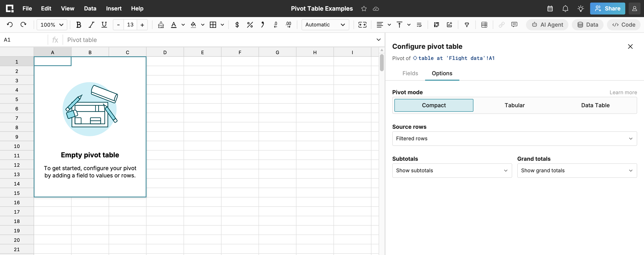Apply text color with the A icon

(x=174, y=25)
